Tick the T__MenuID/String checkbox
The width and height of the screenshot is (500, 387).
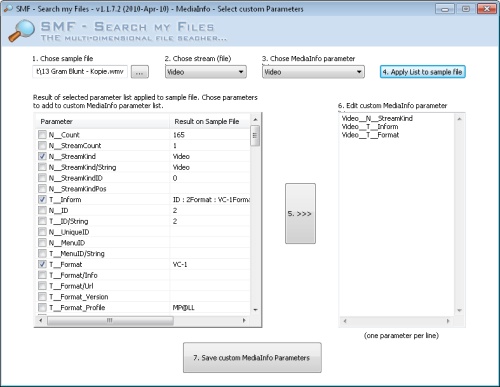click(42, 253)
